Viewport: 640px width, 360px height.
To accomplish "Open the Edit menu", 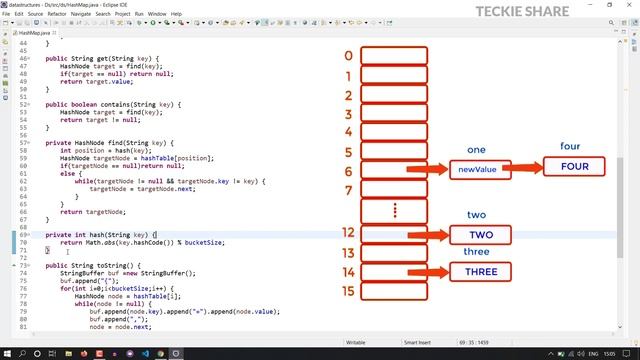I will pyautogui.click(x=19, y=14).
